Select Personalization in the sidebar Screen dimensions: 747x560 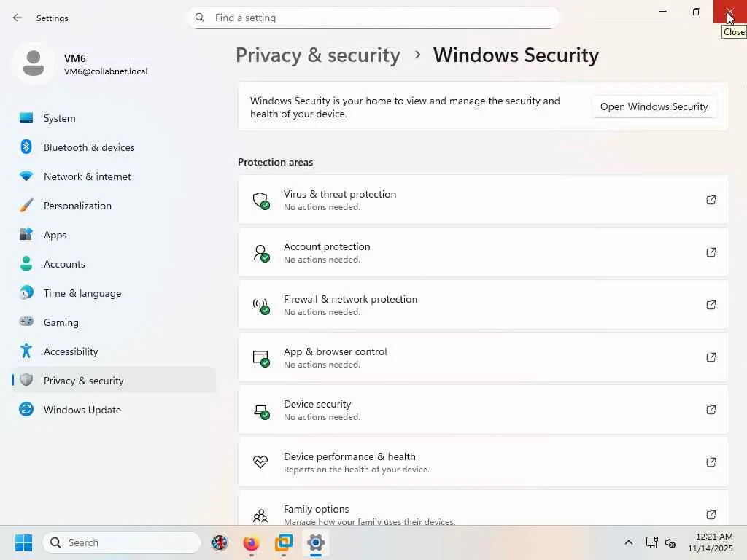tap(77, 206)
